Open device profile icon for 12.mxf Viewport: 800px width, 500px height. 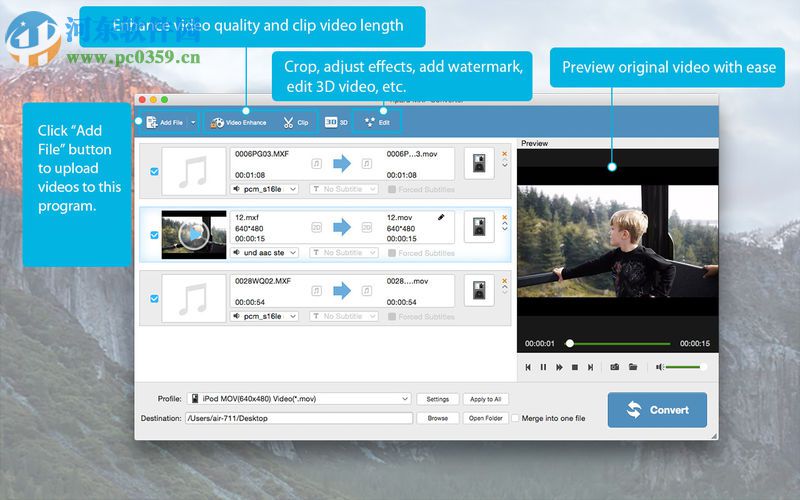coord(479,227)
